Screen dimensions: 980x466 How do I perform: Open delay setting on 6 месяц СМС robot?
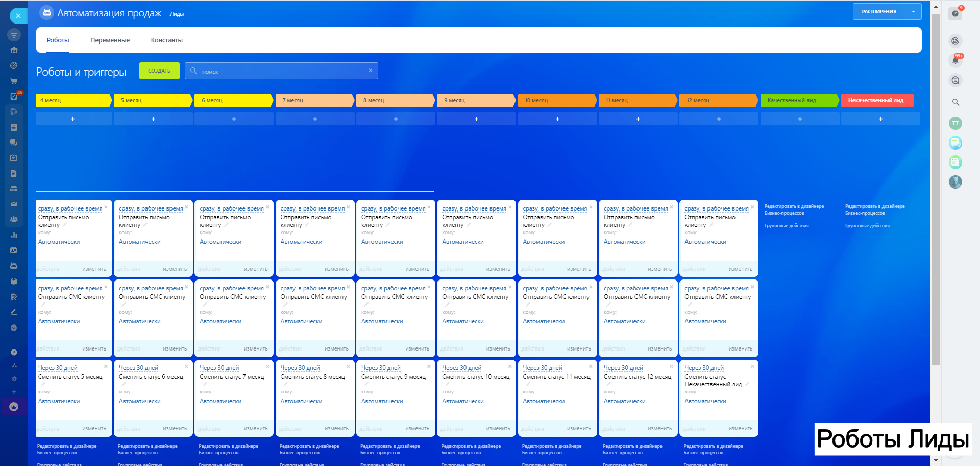232,288
